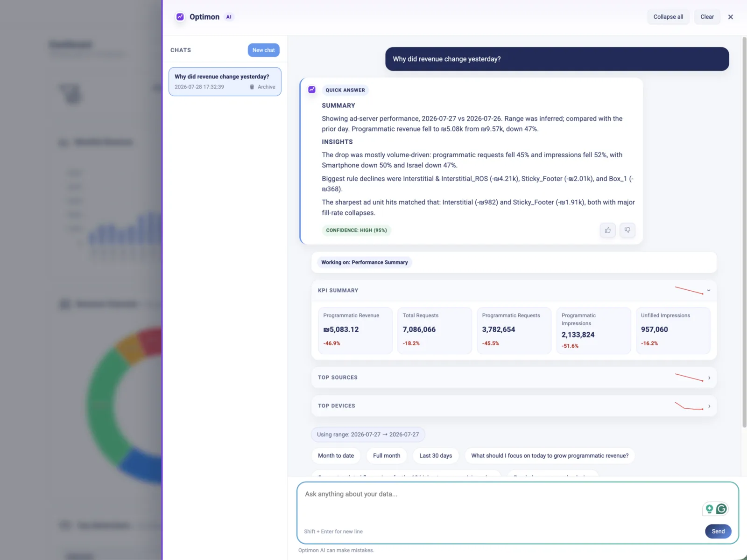The width and height of the screenshot is (747, 560).
Task: Send the message
Action: [718, 531]
